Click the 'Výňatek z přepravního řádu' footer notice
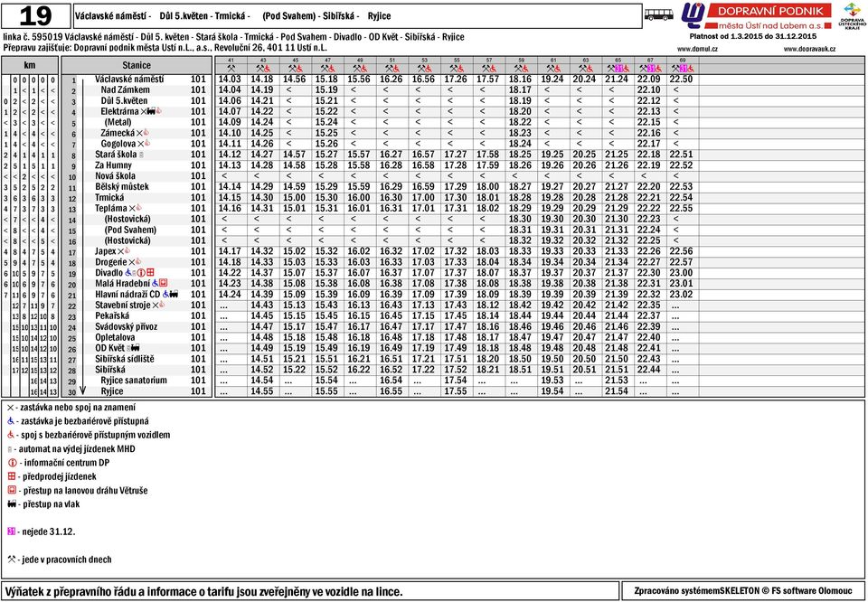The image size is (868, 602). click(x=203, y=591)
